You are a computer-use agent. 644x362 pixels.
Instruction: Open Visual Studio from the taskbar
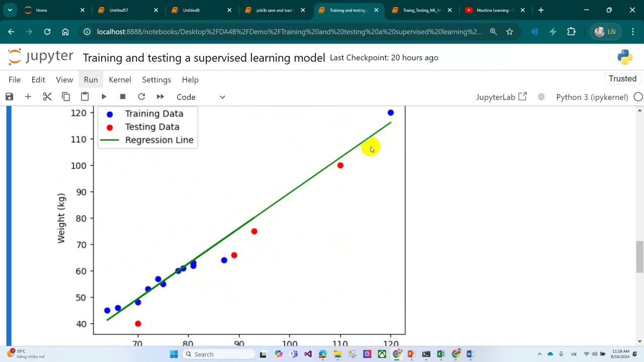308,354
